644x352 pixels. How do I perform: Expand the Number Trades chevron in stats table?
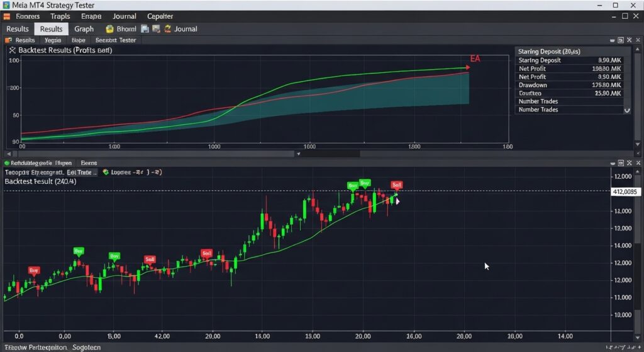pos(627,110)
